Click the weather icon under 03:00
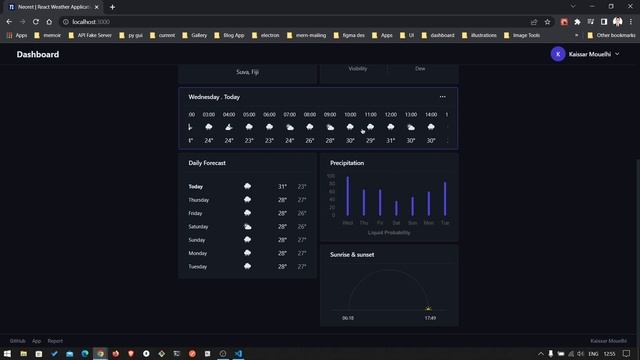Image resolution: width=640 pixels, height=360 pixels. 209,127
